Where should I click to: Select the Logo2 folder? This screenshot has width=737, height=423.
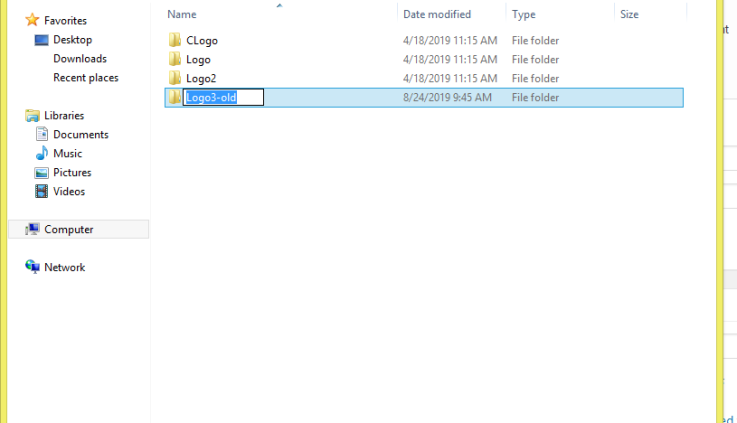pos(424,78)
